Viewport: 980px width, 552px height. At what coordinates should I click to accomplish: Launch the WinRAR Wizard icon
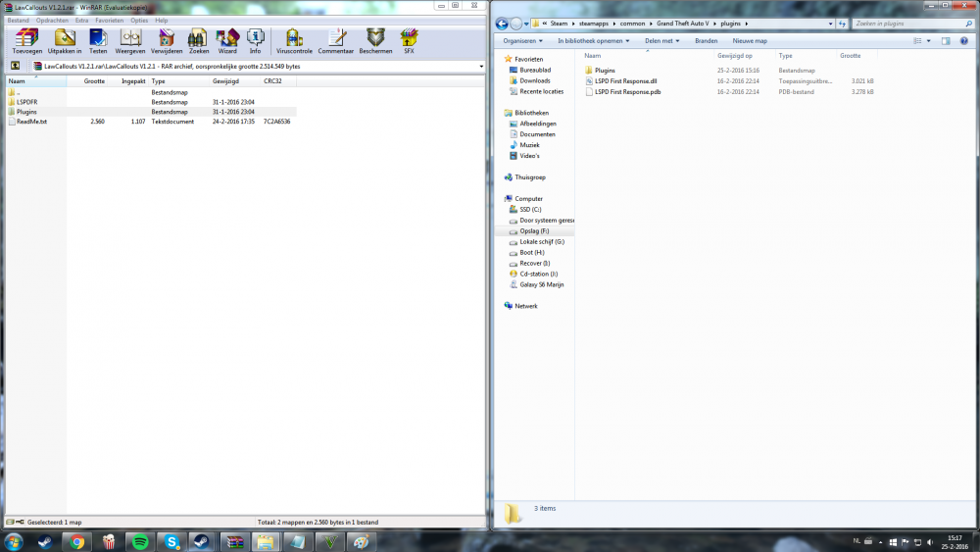(227, 41)
